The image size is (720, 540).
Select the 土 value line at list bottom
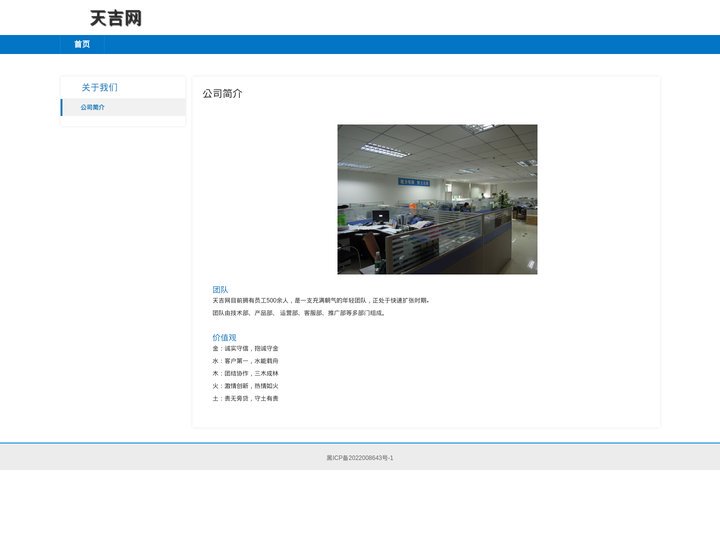pos(245,398)
